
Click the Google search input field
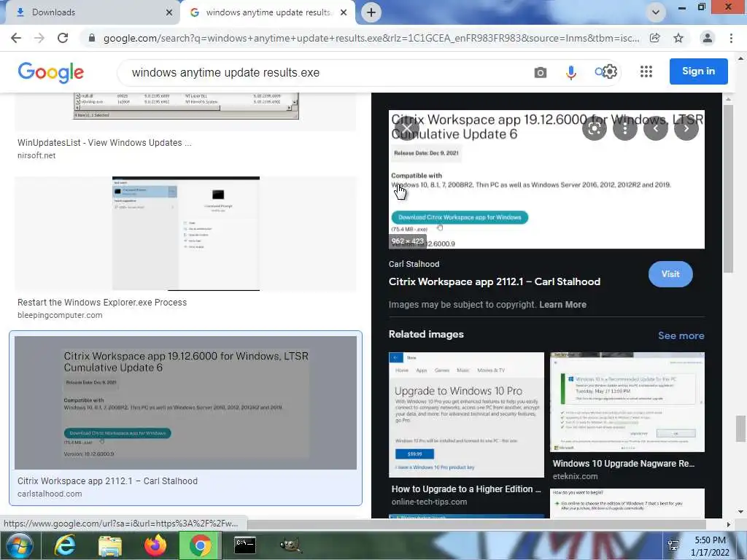[x=329, y=72]
